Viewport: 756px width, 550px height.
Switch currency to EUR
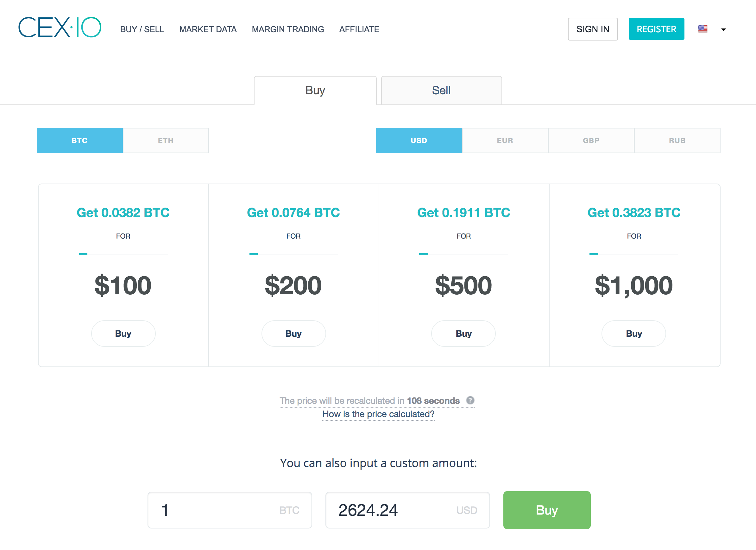(x=505, y=141)
